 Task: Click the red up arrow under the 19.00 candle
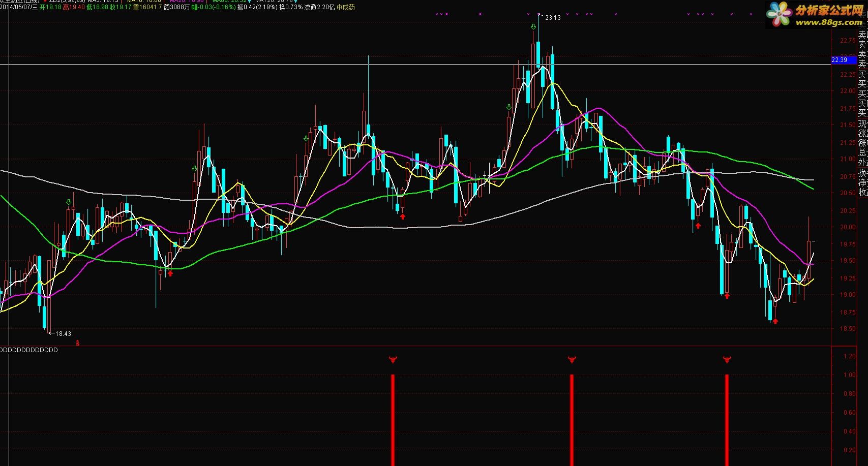727,296
